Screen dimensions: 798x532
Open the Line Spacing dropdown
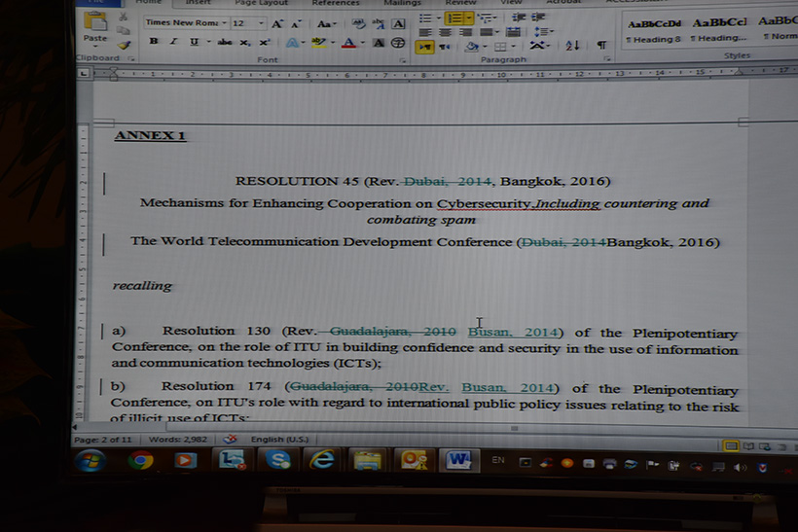544,31
